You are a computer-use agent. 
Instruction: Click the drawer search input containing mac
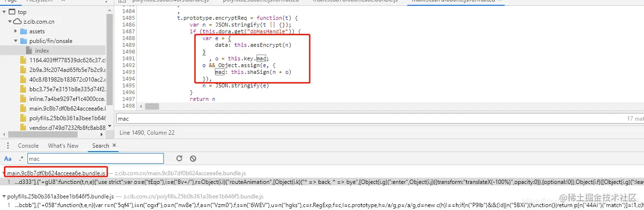[95, 158]
